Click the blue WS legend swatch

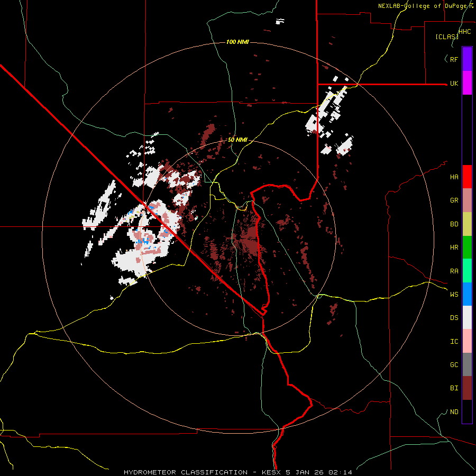(x=467, y=294)
